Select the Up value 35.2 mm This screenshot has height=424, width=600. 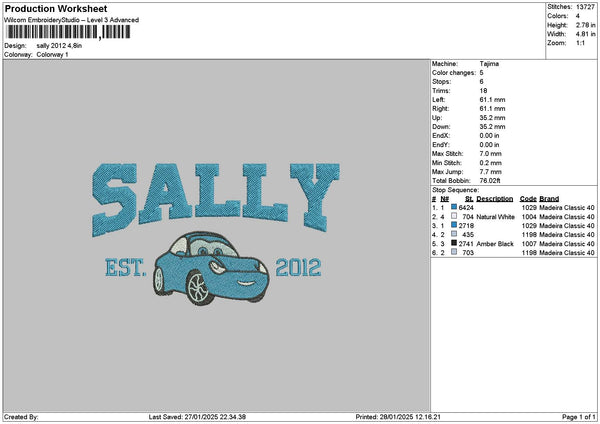[x=492, y=117]
